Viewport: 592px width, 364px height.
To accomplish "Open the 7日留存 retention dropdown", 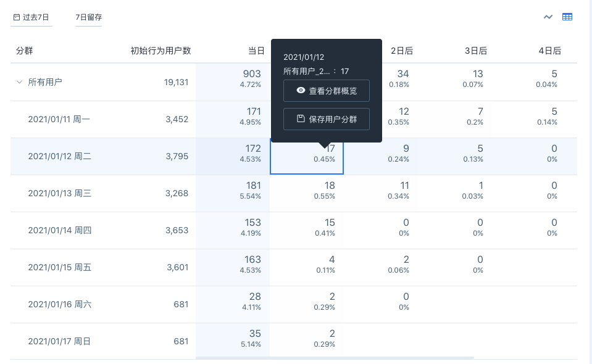I will [x=88, y=17].
